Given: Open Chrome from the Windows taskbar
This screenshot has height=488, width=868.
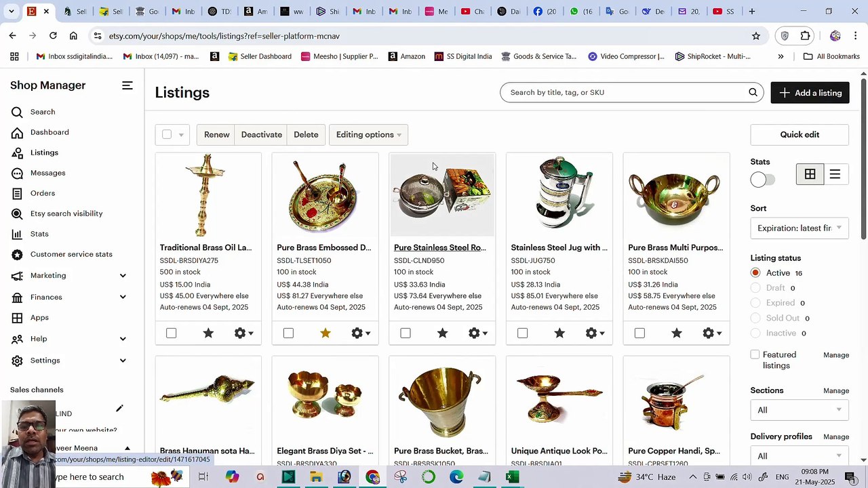Looking at the screenshot, I should [372, 477].
